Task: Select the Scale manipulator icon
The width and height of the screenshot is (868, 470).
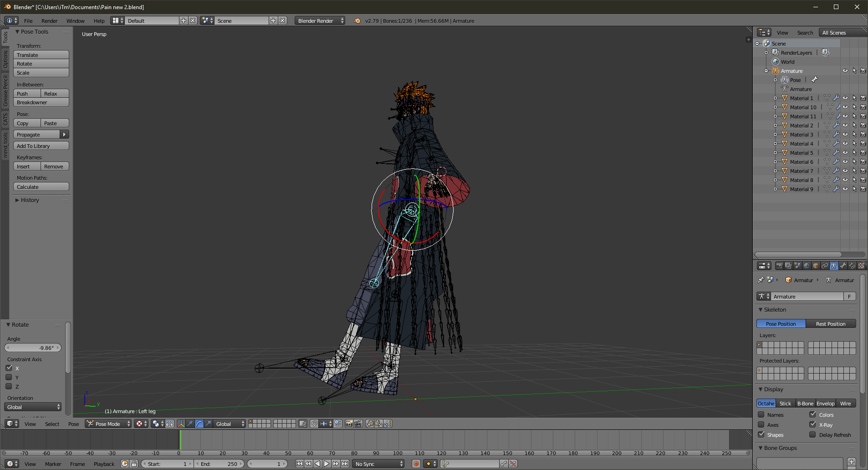Action: pos(208,424)
